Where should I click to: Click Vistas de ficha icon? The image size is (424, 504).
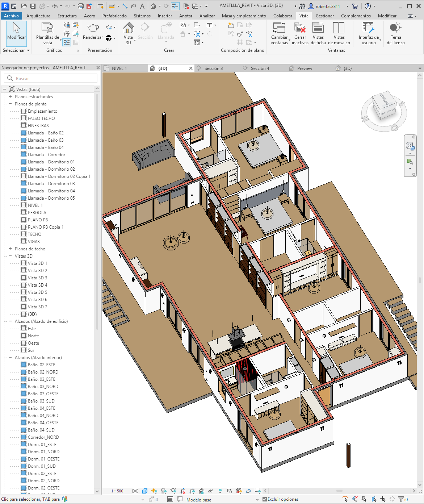[x=318, y=33]
